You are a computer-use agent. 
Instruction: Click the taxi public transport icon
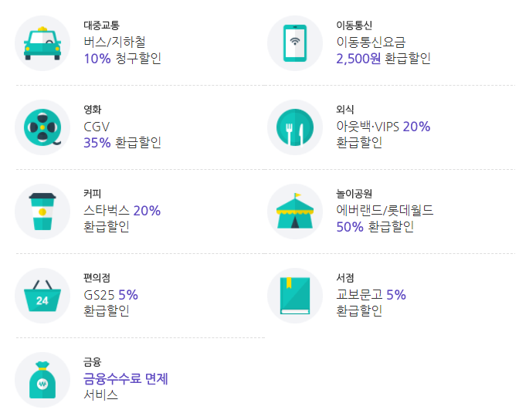[x=42, y=43]
